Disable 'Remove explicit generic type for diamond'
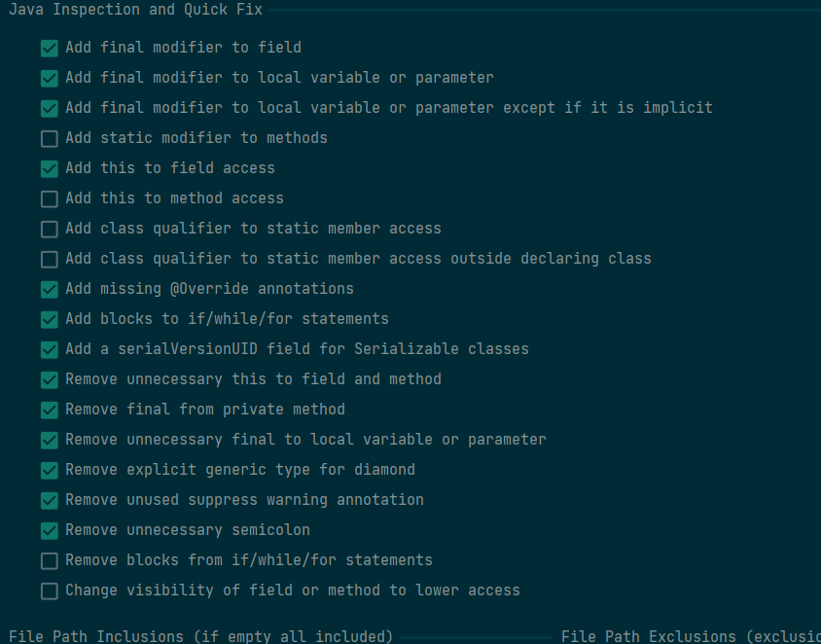 [x=49, y=470]
